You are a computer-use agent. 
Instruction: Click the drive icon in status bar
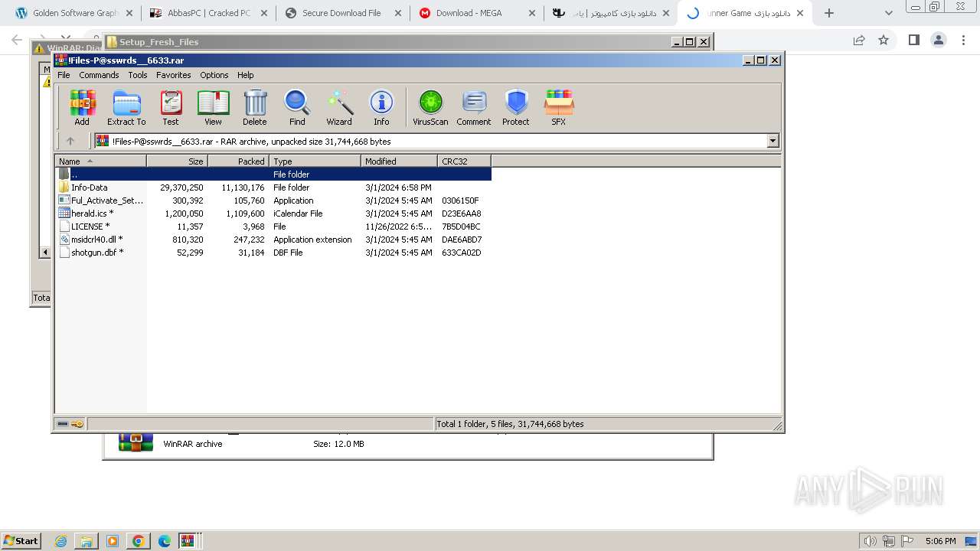click(x=63, y=424)
